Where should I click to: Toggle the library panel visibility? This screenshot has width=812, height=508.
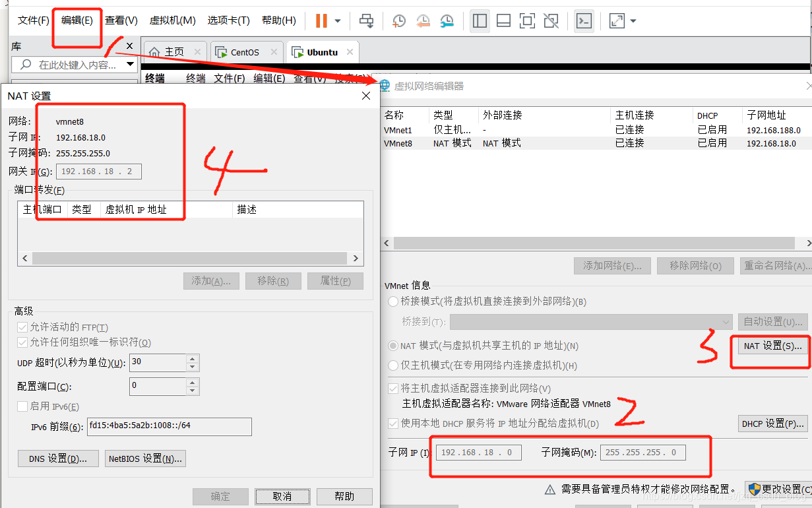480,20
